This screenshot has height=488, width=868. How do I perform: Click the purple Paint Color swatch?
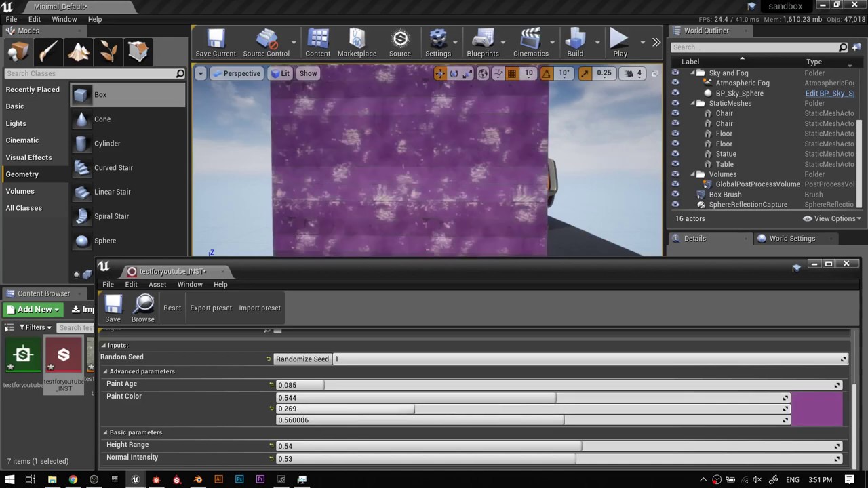[817, 409]
